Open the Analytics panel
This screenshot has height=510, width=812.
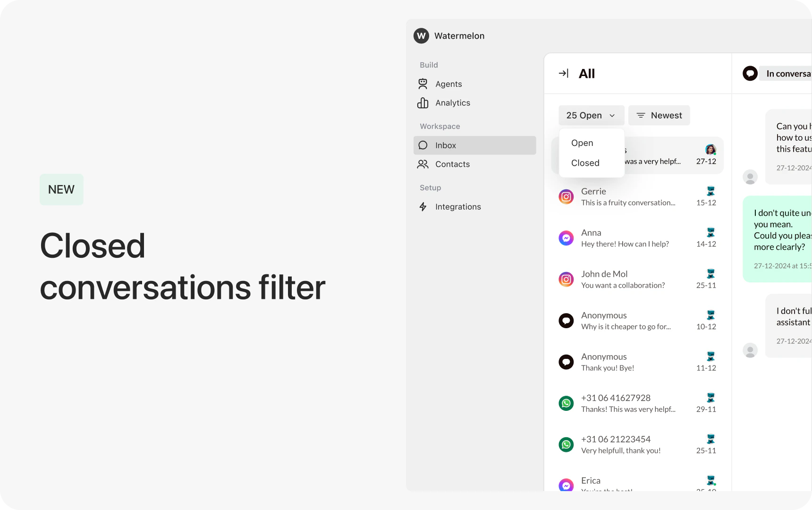[x=452, y=103]
